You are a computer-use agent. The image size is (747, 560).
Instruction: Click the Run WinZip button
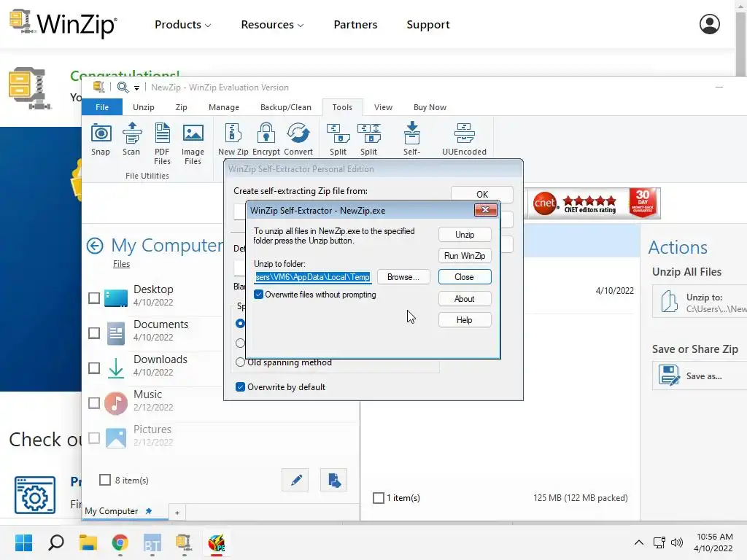465,256
